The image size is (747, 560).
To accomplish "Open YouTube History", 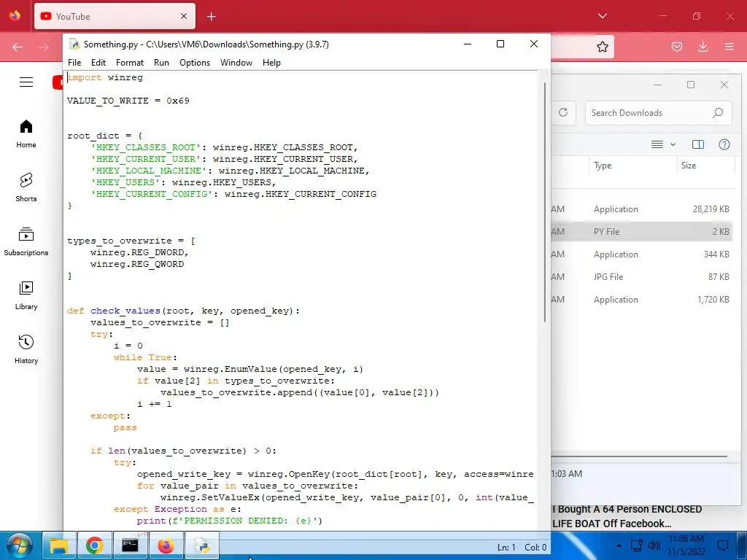I will 26,349.
